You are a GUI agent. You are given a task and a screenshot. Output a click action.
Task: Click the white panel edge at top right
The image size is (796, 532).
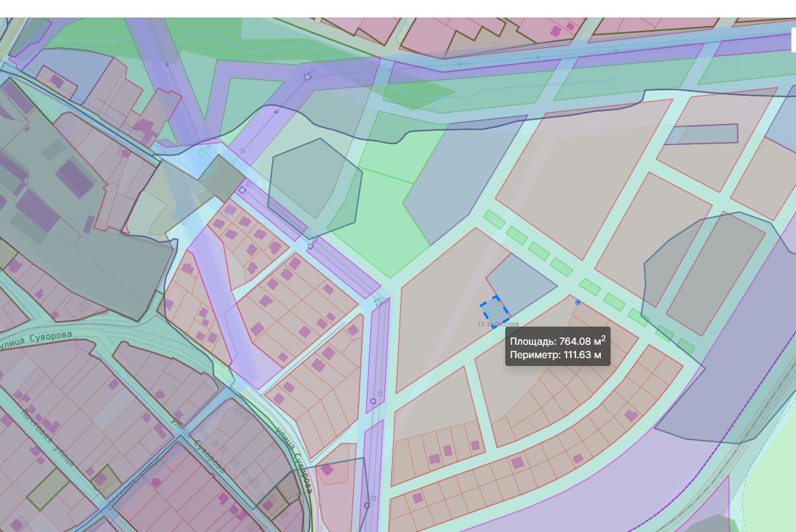pyautogui.click(x=794, y=40)
